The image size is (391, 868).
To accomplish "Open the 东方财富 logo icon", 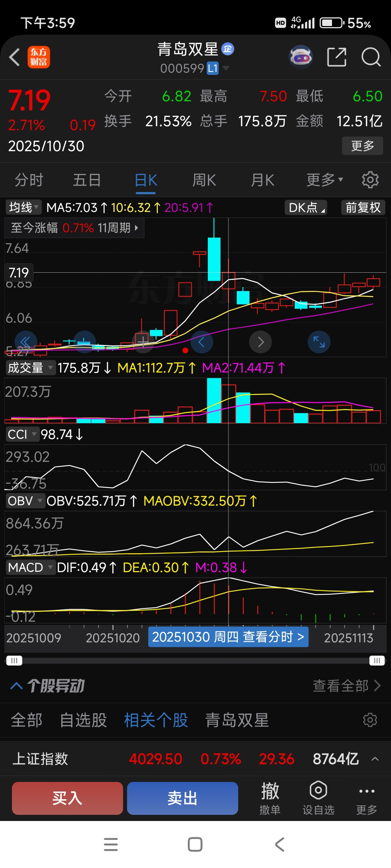I will [39, 57].
